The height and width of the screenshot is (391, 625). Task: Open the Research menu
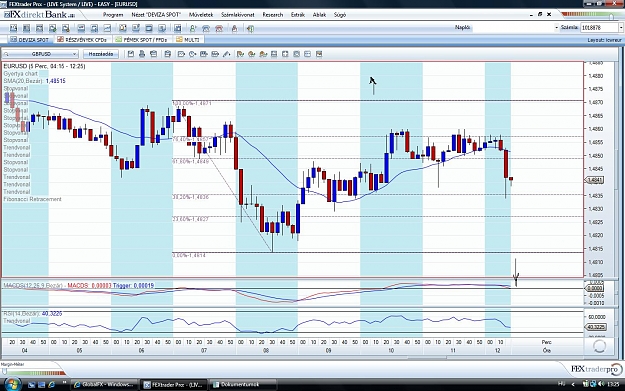coord(273,15)
